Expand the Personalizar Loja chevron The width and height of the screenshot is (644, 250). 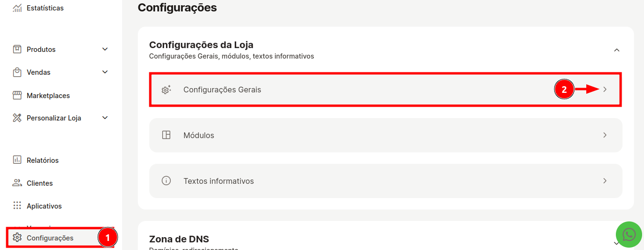click(105, 118)
